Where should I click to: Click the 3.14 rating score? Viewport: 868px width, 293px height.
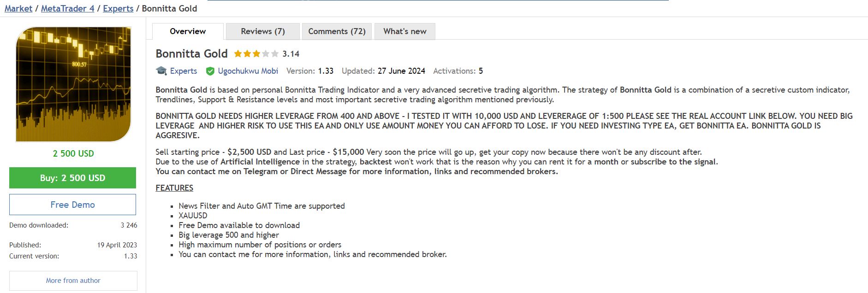[x=291, y=54]
